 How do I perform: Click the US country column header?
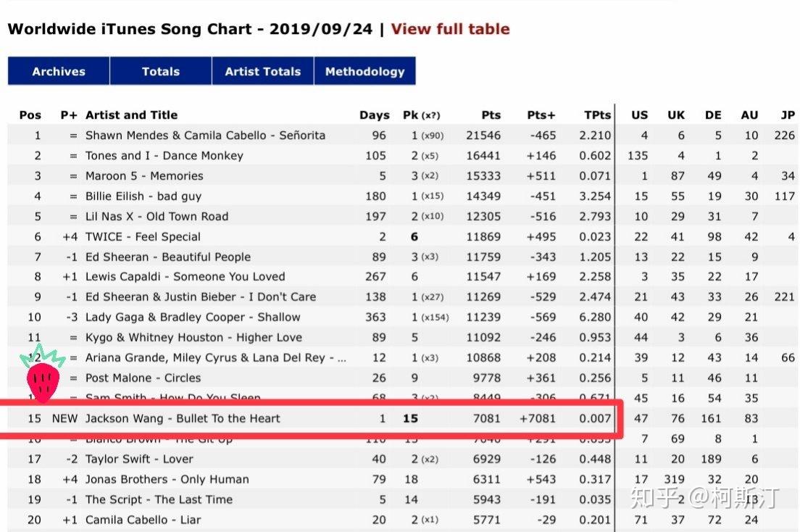click(639, 115)
